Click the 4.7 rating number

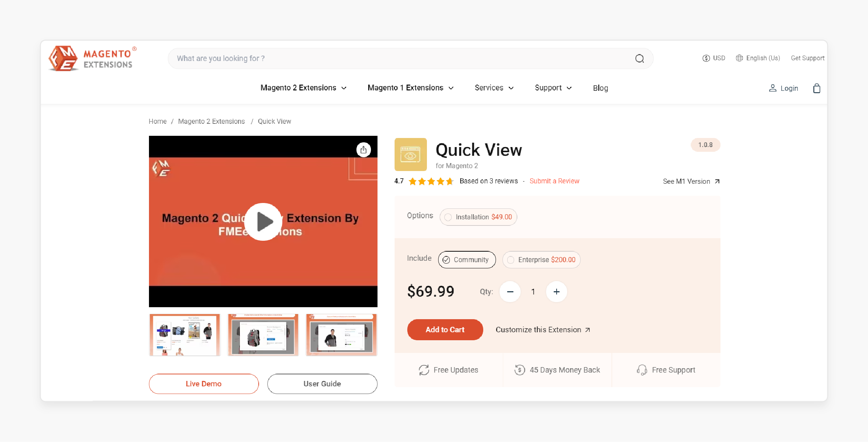(399, 181)
